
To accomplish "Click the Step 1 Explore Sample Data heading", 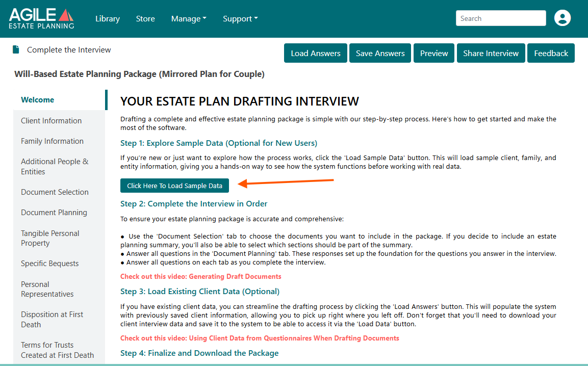I will pyautogui.click(x=219, y=143).
